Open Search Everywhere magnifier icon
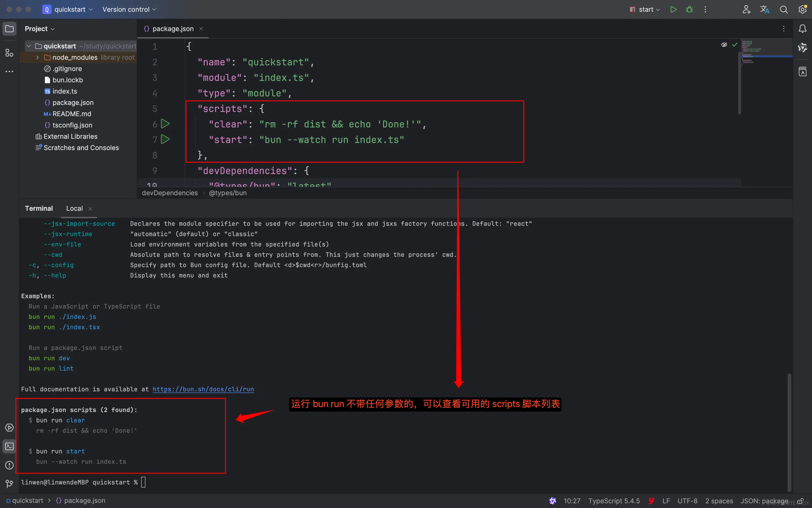Screen dimensions: 812x508 click(784, 9)
